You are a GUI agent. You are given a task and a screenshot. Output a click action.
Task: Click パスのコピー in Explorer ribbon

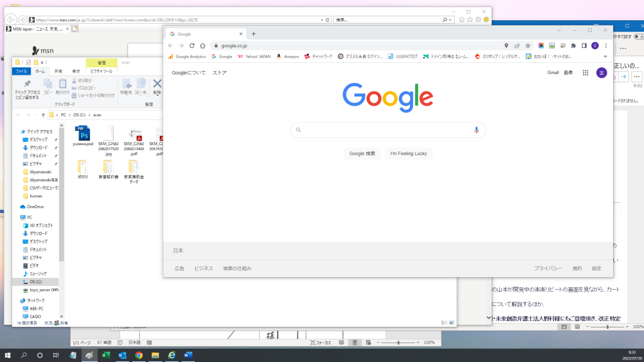coord(84,88)
